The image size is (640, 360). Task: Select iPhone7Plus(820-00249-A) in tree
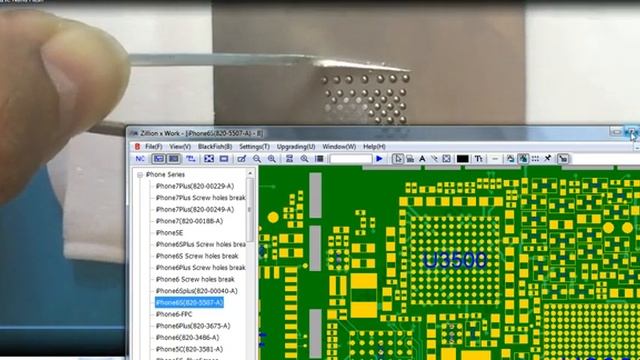pos(195,209)
